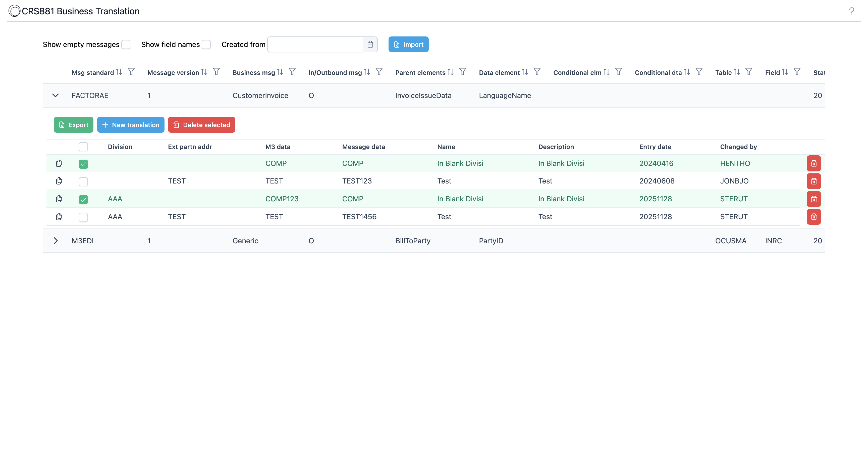Open the help question mark

click(x=852, y=11)
